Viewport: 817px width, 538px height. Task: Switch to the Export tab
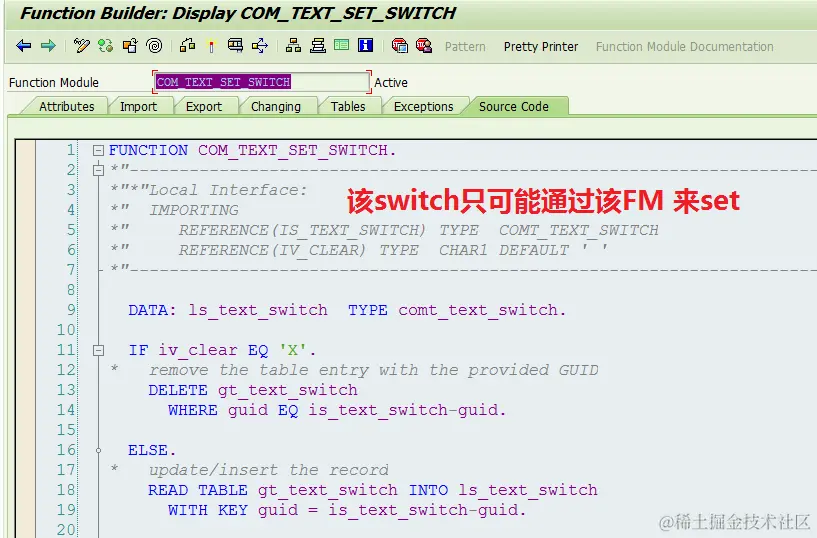tap(204, 106)
